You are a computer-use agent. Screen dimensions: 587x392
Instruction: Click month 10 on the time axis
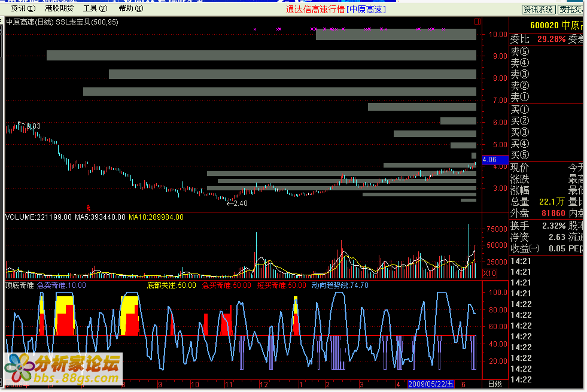click(195, 384)
